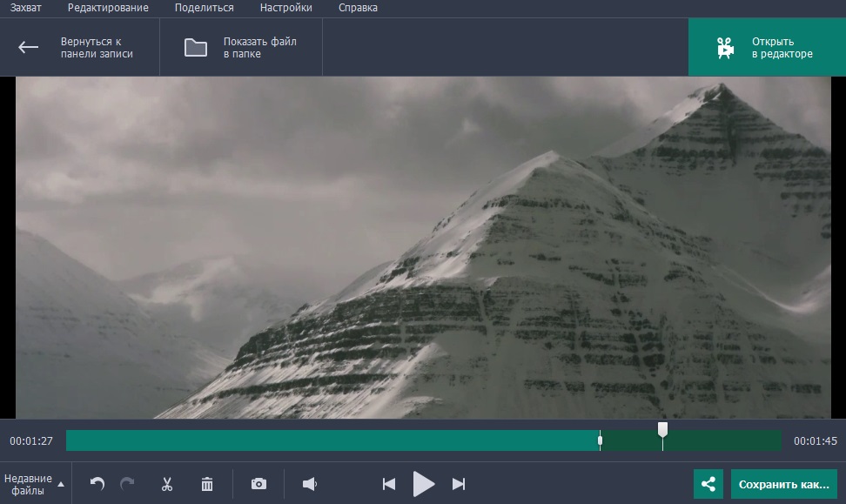The image size is (846, 504).
Task: Click Вернуться к панели записи
Action: (79, 47)
